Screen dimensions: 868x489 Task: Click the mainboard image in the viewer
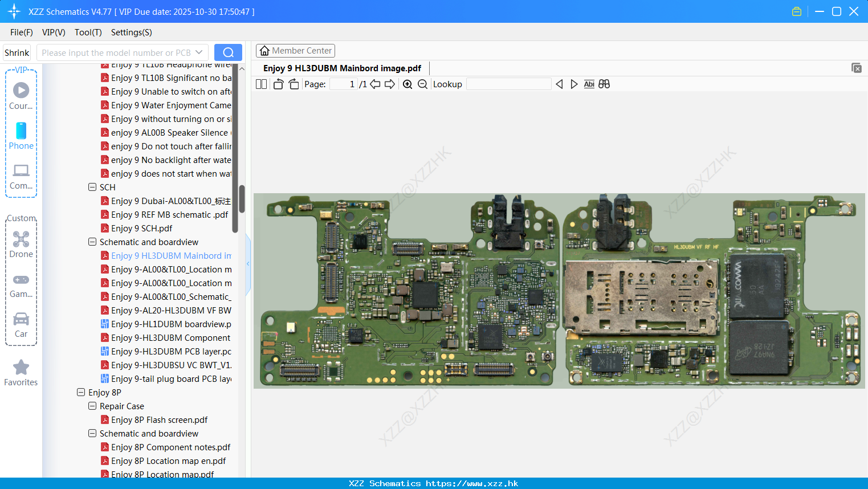tap(559, 291)
